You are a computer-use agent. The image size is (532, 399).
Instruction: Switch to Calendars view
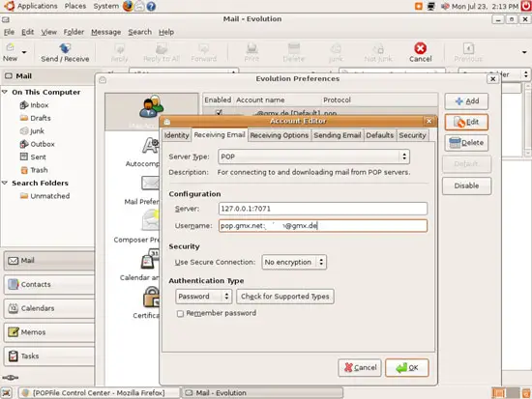click(49, 308)
